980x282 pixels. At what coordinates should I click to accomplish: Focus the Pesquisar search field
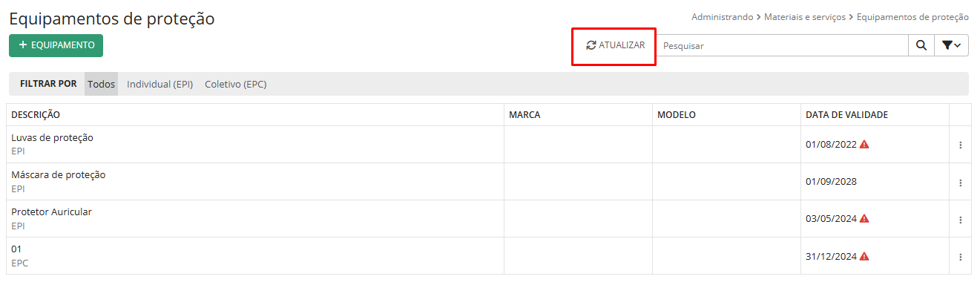[782, 45]
